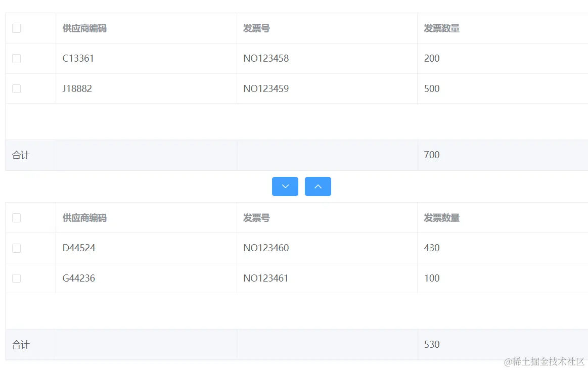
Task: Check the row for supplier C13361
Action: pos(17,59)
